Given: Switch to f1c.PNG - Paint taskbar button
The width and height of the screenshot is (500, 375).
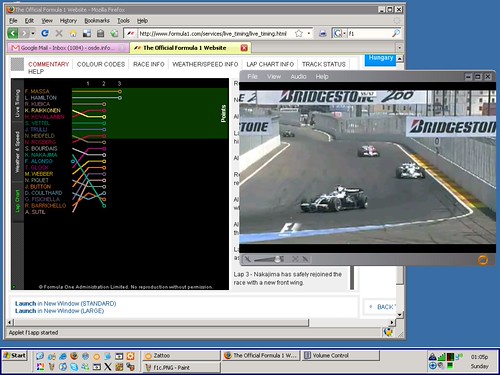Looking at the screenshot, I should coord(181,368).
